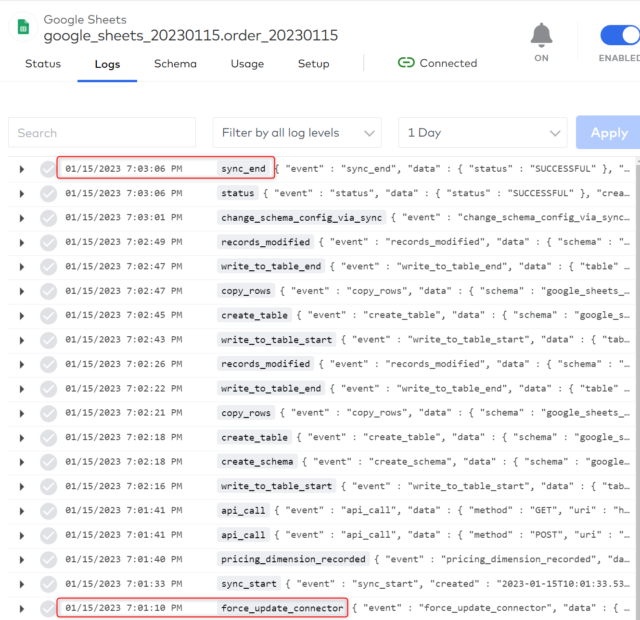This screenshot has height=620, width=640.
Task: Open the Status tab
Action: tap(43, 64)
